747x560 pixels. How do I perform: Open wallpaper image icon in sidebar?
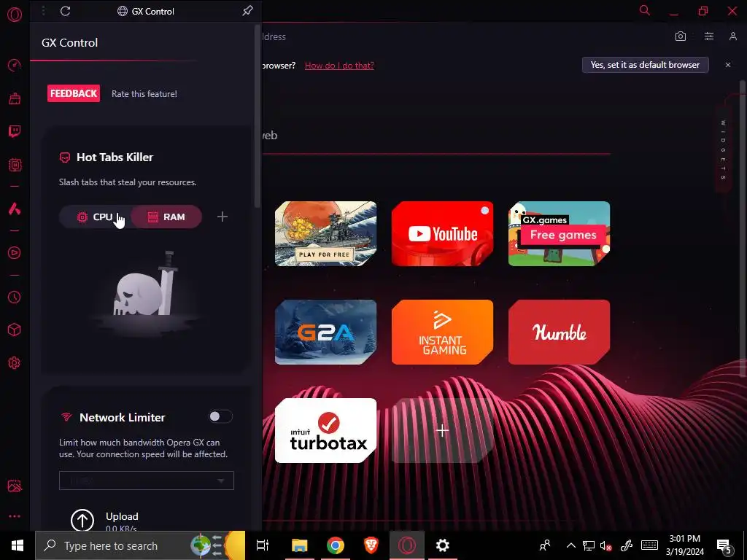[x=15, y=486]
